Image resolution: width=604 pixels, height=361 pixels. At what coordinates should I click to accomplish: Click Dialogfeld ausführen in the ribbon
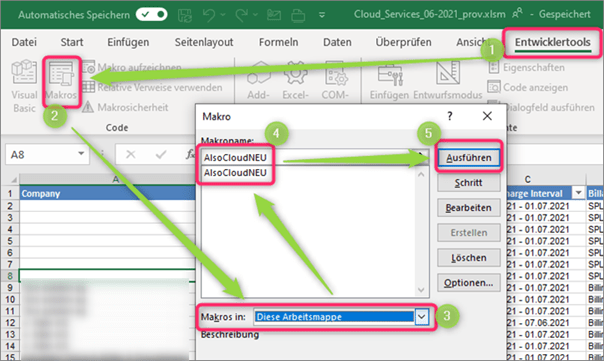tap(541, 107)
